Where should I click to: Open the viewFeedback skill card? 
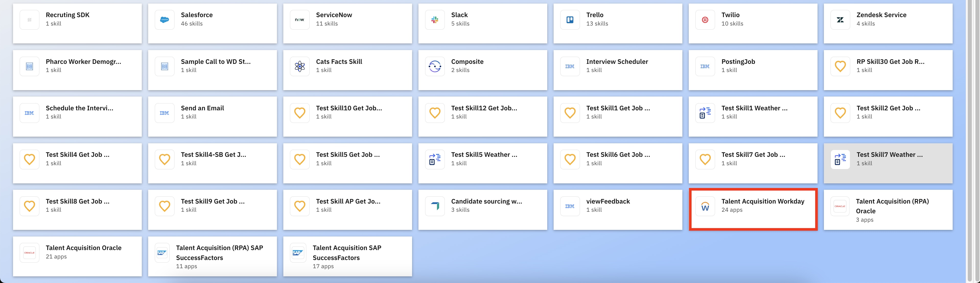[x=617, y=210]
